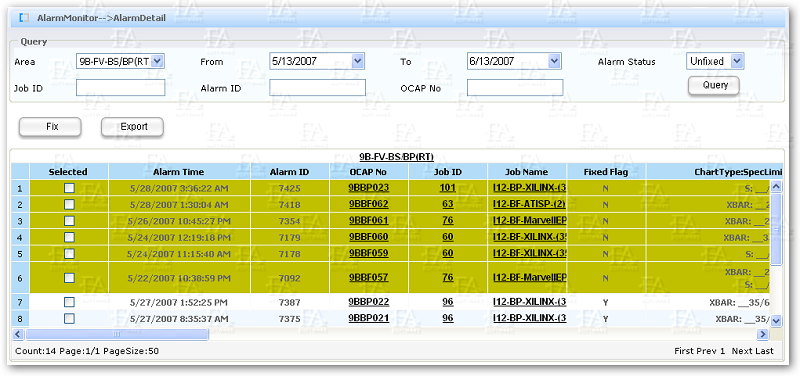Check the box in row with alarm 7178

(69, 254)
